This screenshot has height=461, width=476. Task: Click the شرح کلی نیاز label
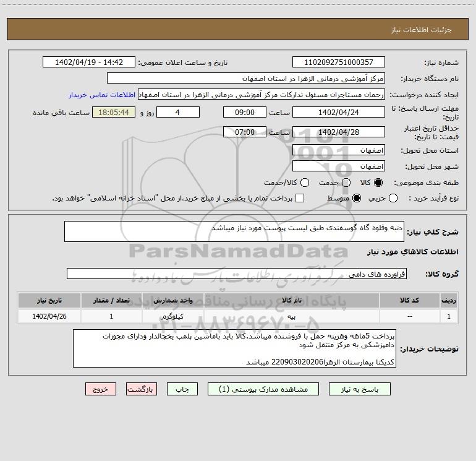pos(433,232)
